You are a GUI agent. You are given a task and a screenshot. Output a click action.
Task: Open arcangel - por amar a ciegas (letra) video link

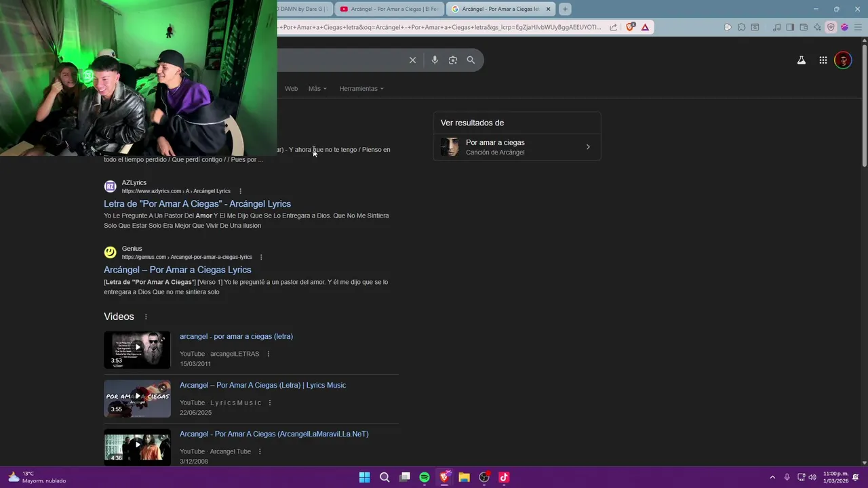236,336
